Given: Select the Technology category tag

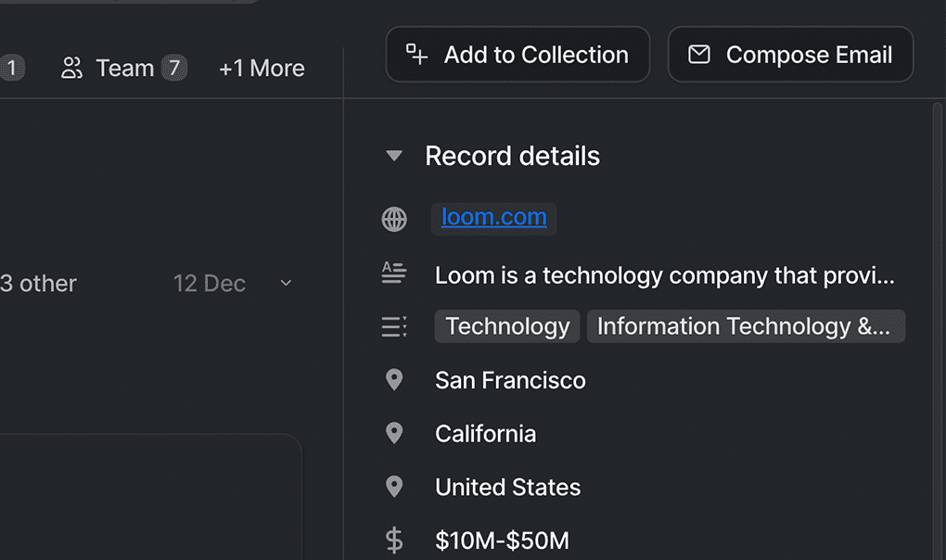Looking at the screenshot, I should (x=507, y=326).
